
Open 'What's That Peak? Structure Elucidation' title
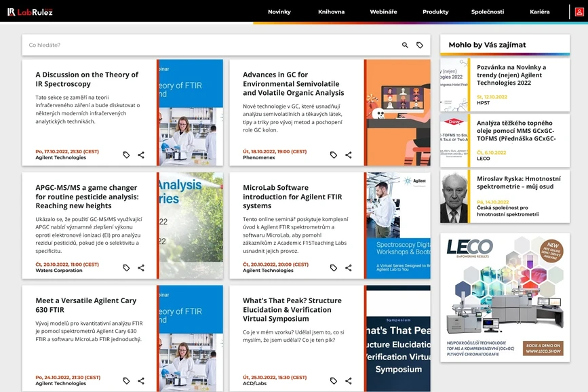click(292, 309)
